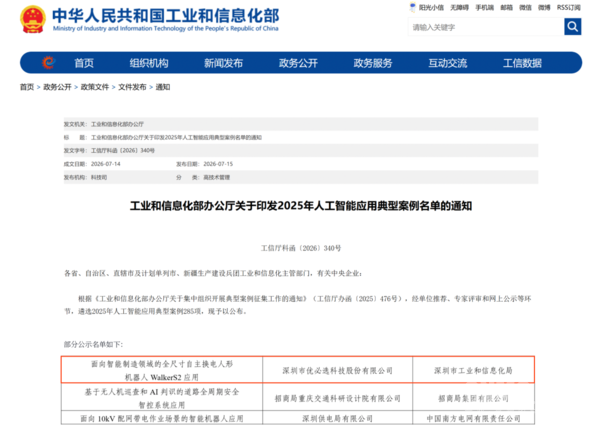Click the blue search magnifier button
The height and width of the screenshot is (431, 600).
click(572, 27)
